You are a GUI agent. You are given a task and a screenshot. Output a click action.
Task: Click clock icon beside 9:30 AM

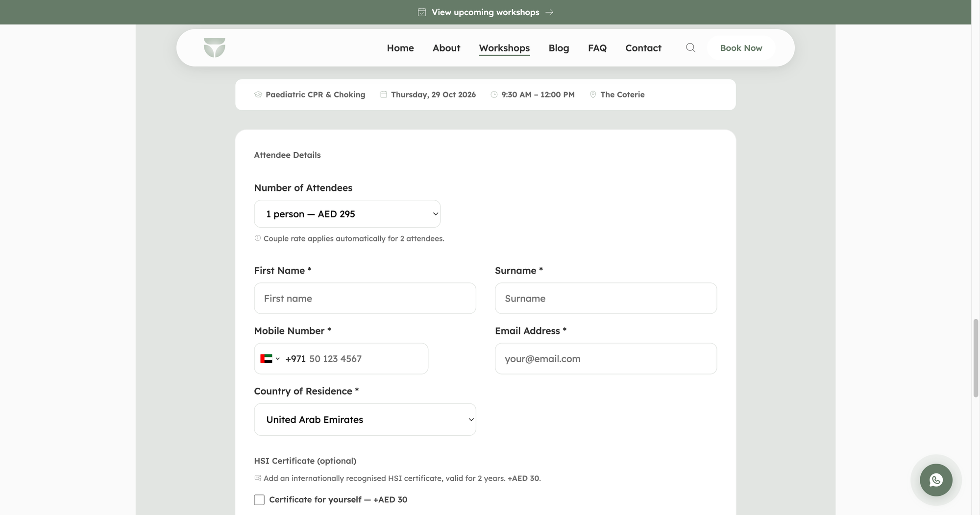pos(494,94)
